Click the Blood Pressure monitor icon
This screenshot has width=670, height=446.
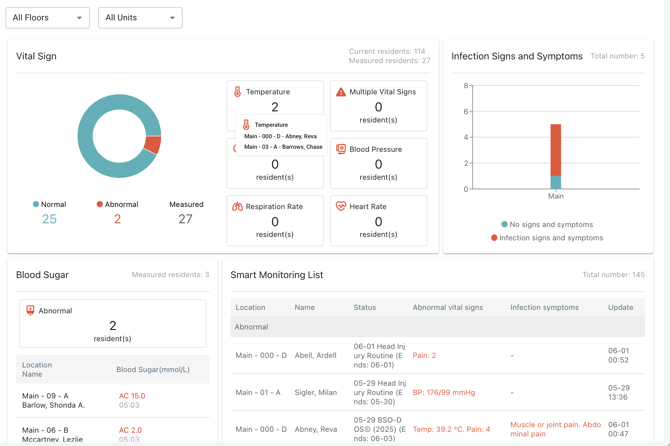click(x=341, y=149)
